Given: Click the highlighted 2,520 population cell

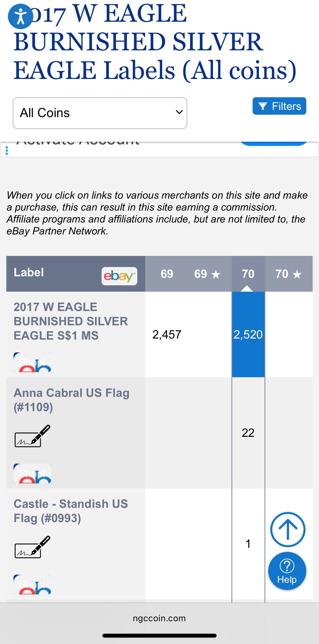Looking at the screenshot, I should tap(248, 335).
